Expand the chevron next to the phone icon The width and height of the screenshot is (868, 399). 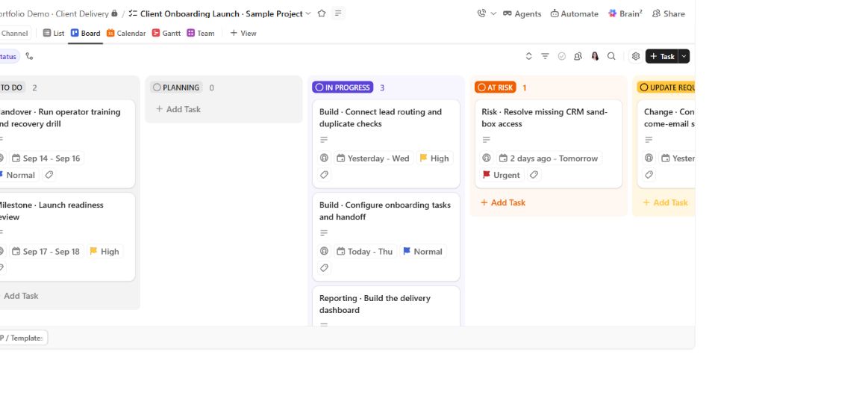point(493,13)
